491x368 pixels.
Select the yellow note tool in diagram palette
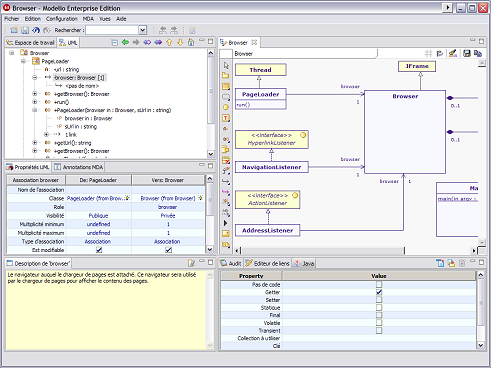pyautogui.click(x=226, y=234)
